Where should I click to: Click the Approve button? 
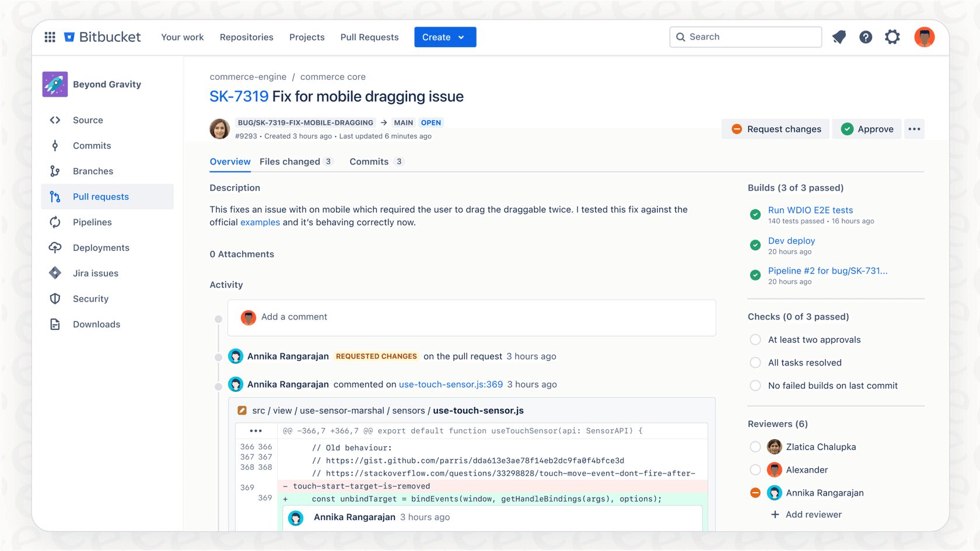point(867,129)
